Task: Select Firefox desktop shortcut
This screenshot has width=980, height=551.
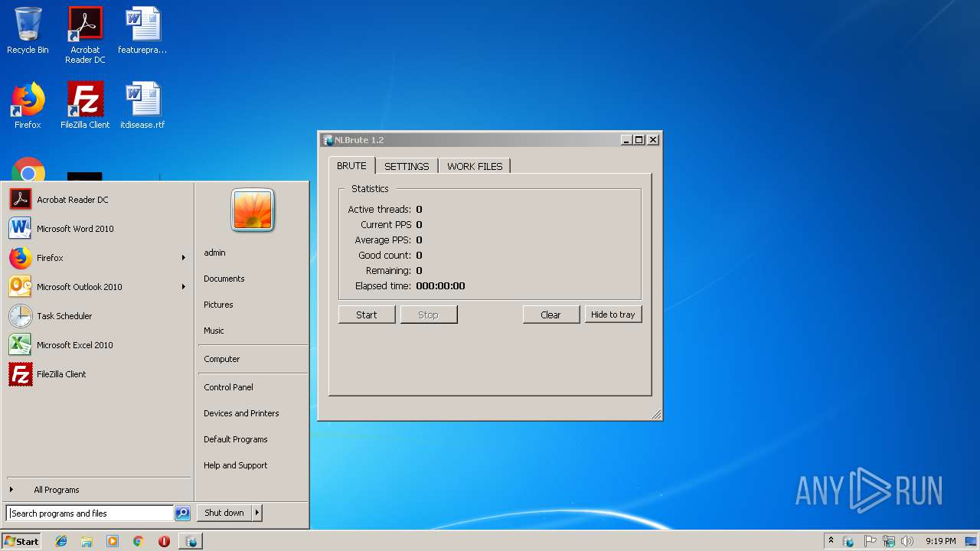Action: tap(28, 105)
